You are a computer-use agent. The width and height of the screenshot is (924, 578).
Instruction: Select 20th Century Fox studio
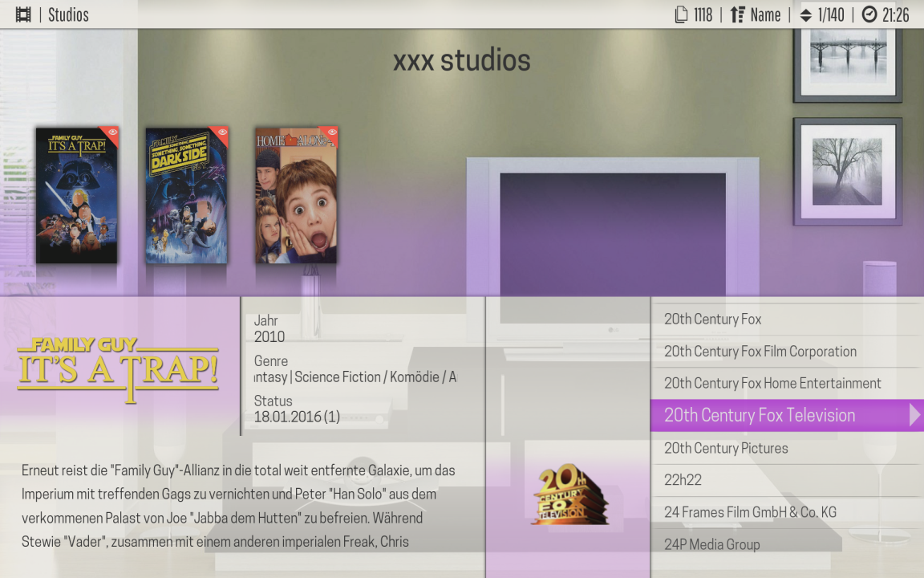787,319
